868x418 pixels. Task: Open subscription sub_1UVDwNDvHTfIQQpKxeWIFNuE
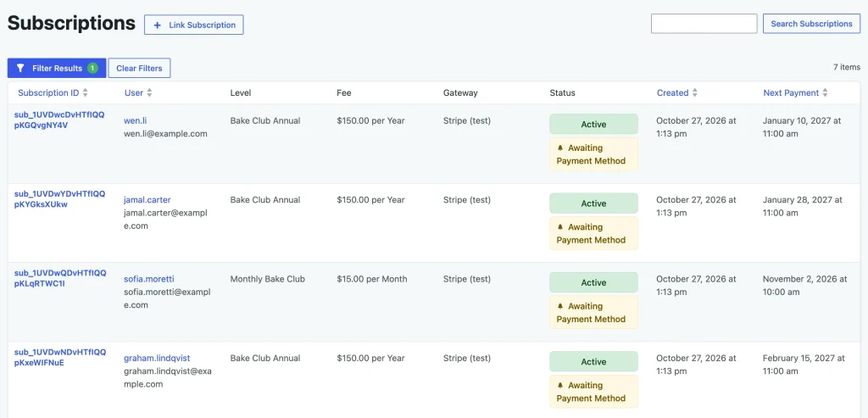[59, 358]
